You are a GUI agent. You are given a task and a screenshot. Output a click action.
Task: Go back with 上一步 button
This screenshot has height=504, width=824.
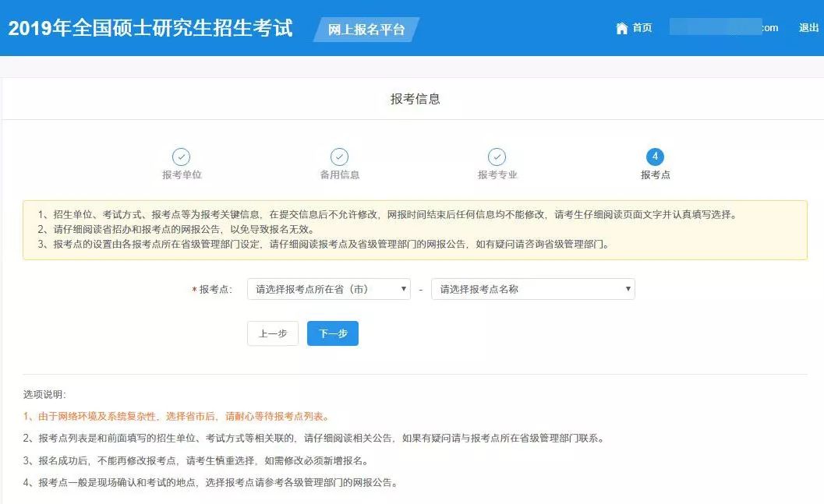pos(273,333)
